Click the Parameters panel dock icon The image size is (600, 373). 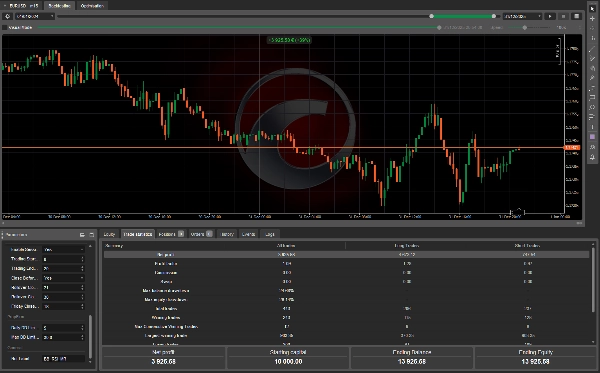pos(82,235)
